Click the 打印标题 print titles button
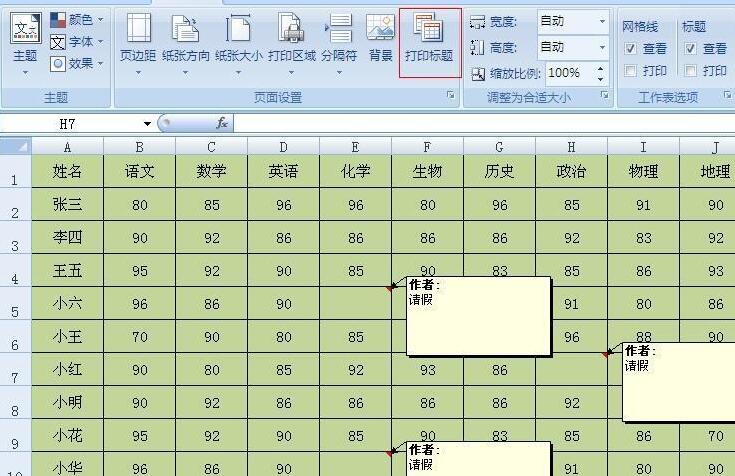Screen dimensions: 735x476 pos(429,42)
